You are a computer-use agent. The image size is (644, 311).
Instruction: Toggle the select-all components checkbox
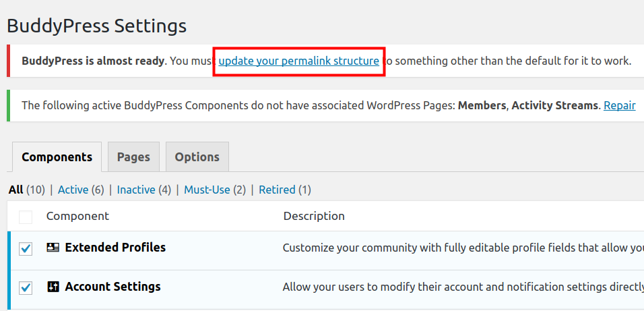(x=26, y=217)
